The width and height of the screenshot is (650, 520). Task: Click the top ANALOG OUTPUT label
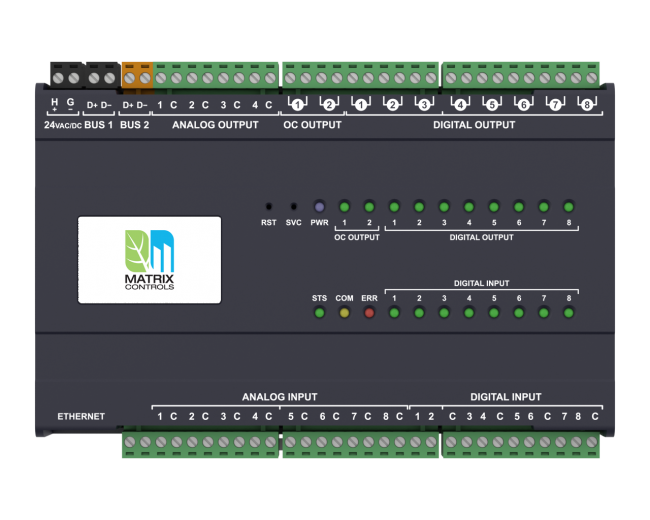(215, 125)
